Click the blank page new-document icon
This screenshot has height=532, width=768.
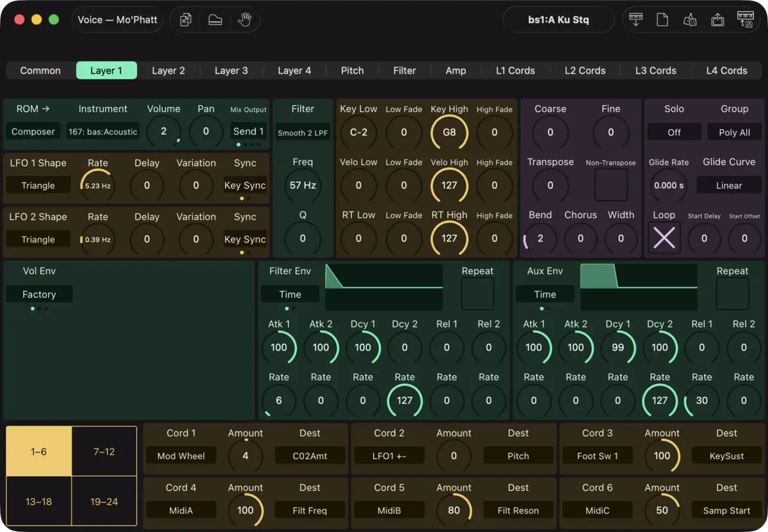pos(662,20)
